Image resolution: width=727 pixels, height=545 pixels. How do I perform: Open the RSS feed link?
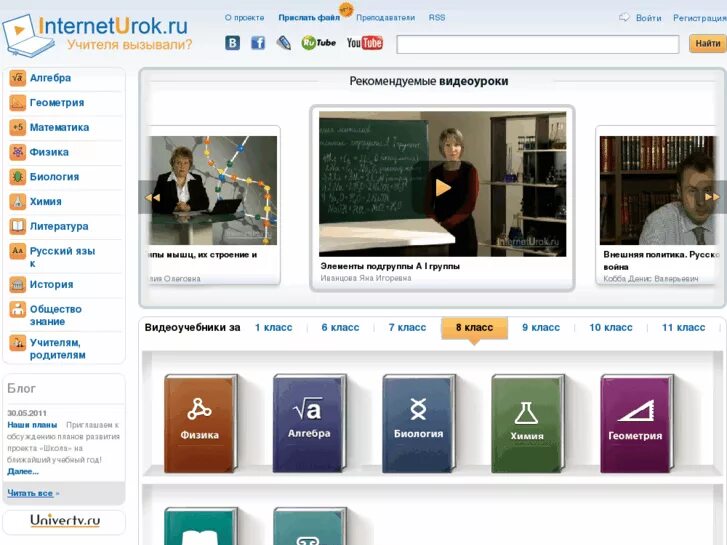click(x=437, y=18)
